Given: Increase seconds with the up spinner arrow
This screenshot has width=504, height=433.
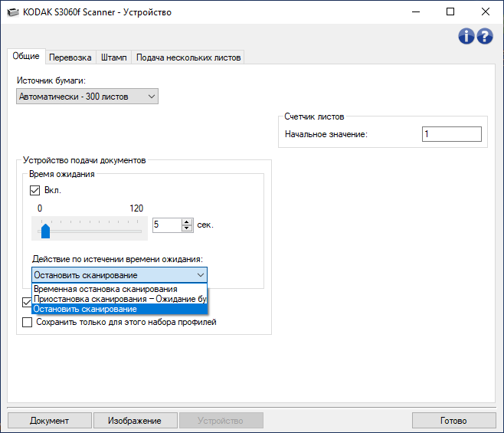Looking at the screenshot, I should 187,221.
